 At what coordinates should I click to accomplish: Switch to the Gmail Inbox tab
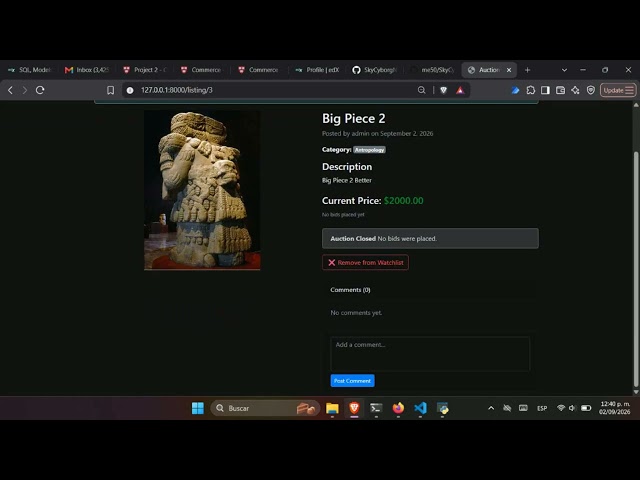tap(87, 70)
